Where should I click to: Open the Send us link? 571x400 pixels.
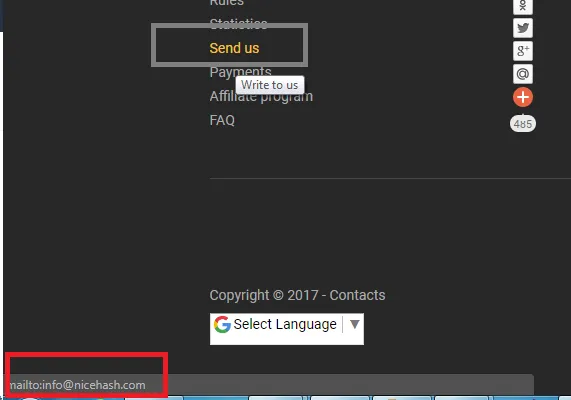point(234,48)
